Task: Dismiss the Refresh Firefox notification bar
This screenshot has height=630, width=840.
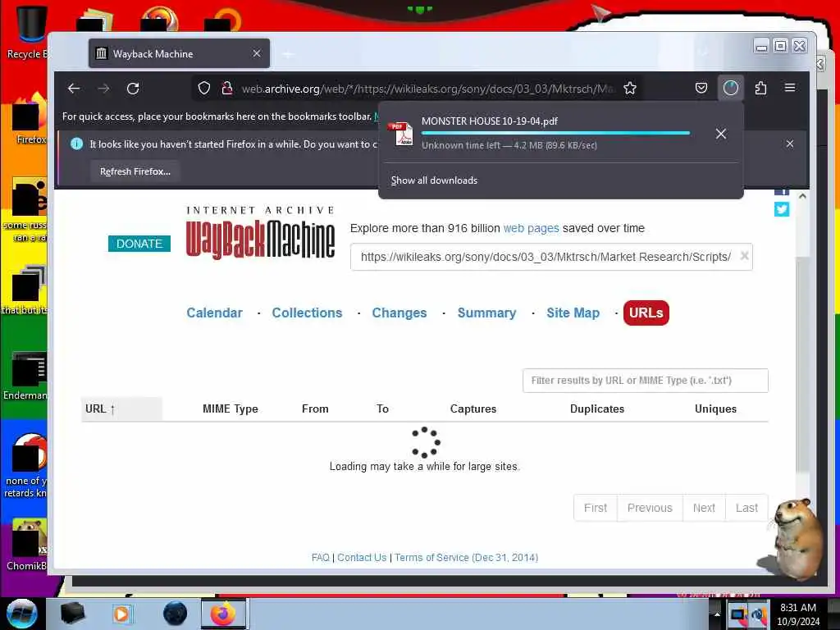Action: 790,144
